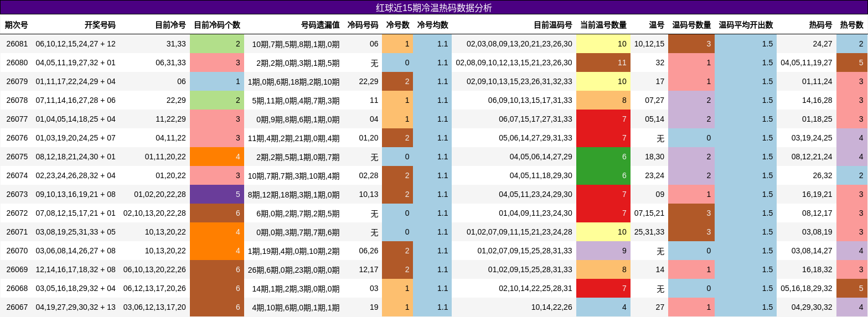The image size is (868, 317).
Task: Click the 目前冷号 column header
Action: click(x=170, y=25)
